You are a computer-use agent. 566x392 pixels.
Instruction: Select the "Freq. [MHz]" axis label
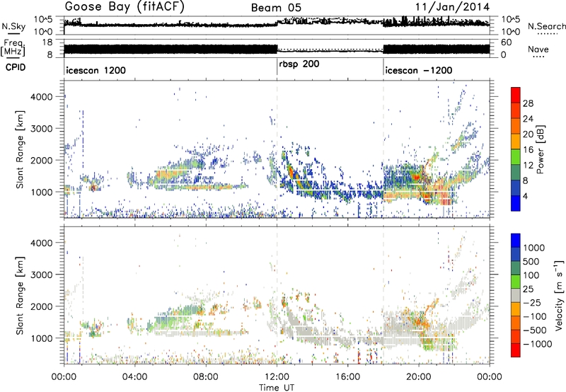[13, 48]
